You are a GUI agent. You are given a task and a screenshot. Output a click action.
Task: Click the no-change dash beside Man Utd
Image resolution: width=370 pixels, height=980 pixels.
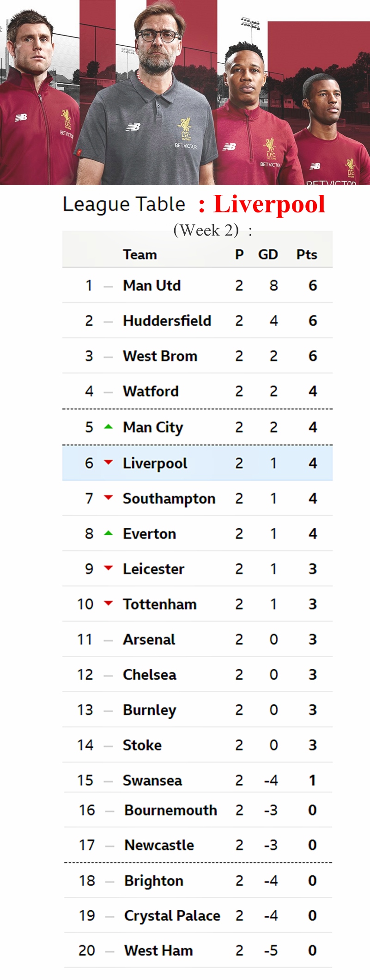click(x=109, y=287)
